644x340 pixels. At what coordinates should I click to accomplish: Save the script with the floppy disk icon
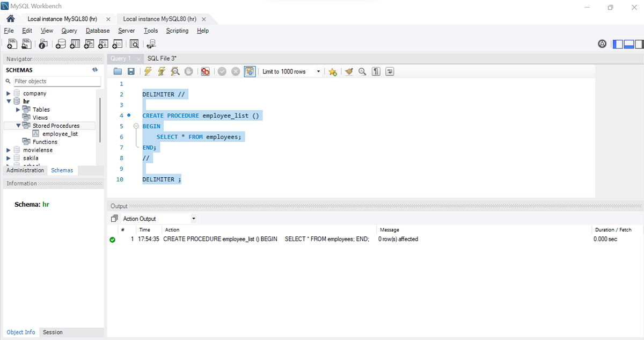(x=131, y=71)
